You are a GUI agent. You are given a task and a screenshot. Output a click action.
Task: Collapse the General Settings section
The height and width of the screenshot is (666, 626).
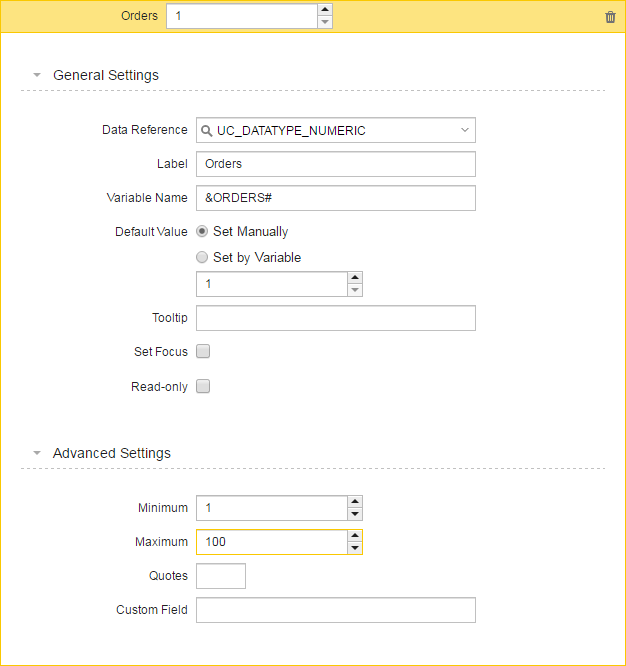[x=37, y=75]
